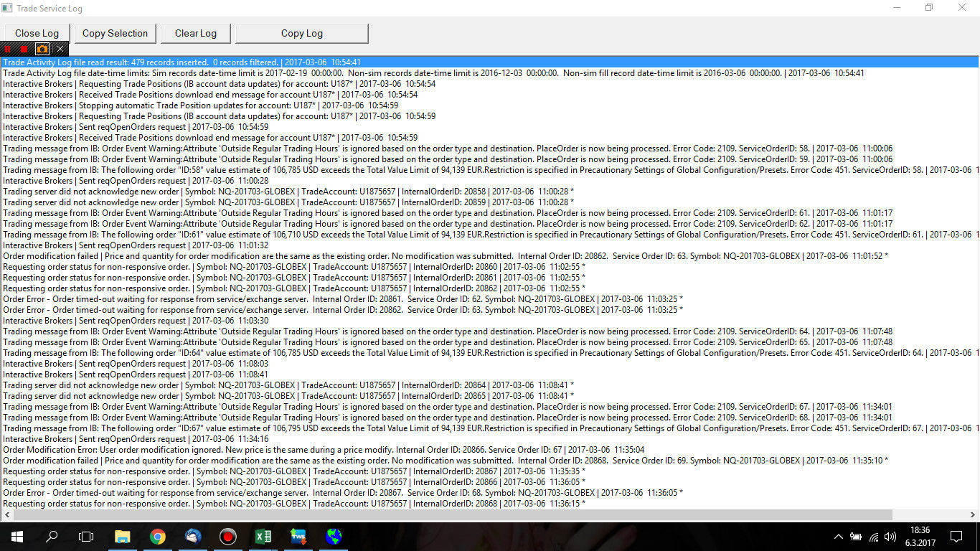
Task: Select 'Requesting order status' line for InternalOrderID 20861
Action: pos(490,278)
